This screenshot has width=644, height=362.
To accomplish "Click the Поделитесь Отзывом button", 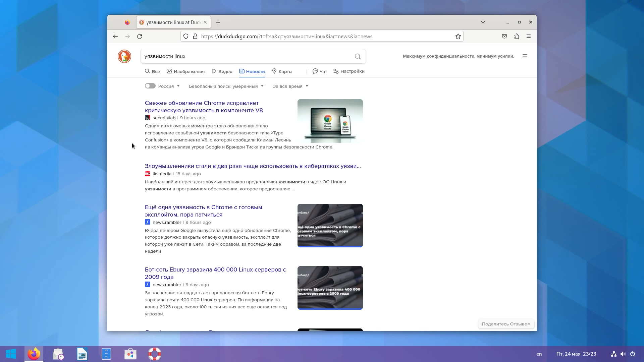I will [x=506, y=324].
